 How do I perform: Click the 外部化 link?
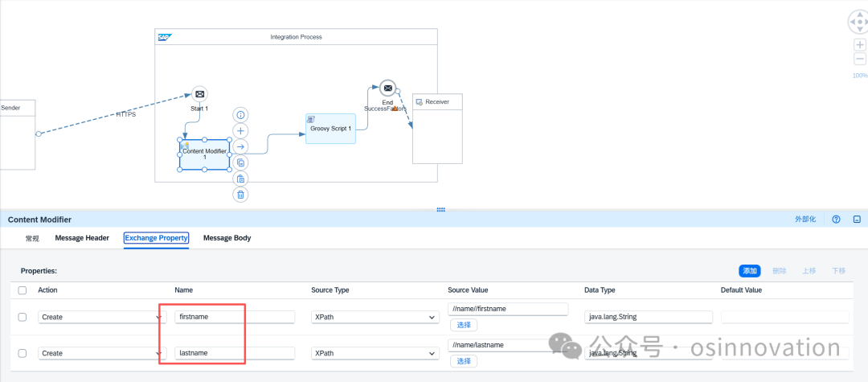[805, 220]
